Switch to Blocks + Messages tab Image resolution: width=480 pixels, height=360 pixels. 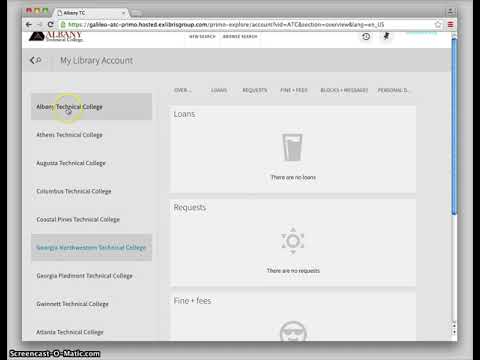(x=344, y=90)
